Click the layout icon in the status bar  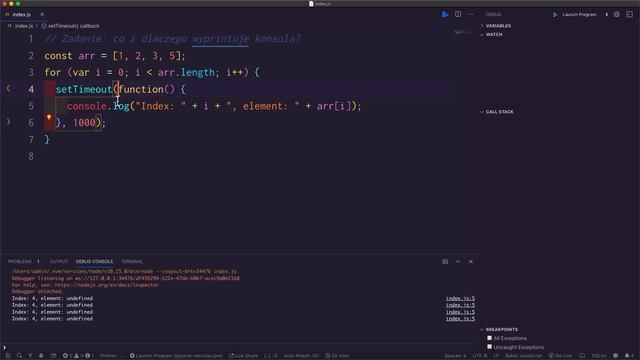[x=53, y=356]
